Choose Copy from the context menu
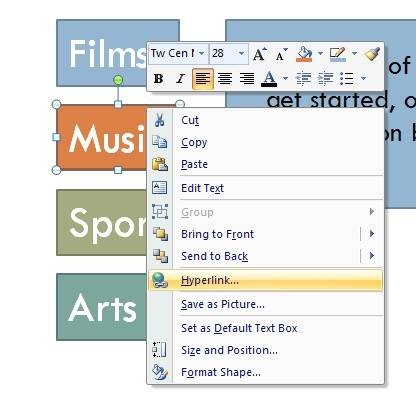Viewport: 416px width, 397px height. tap(265, 142)
